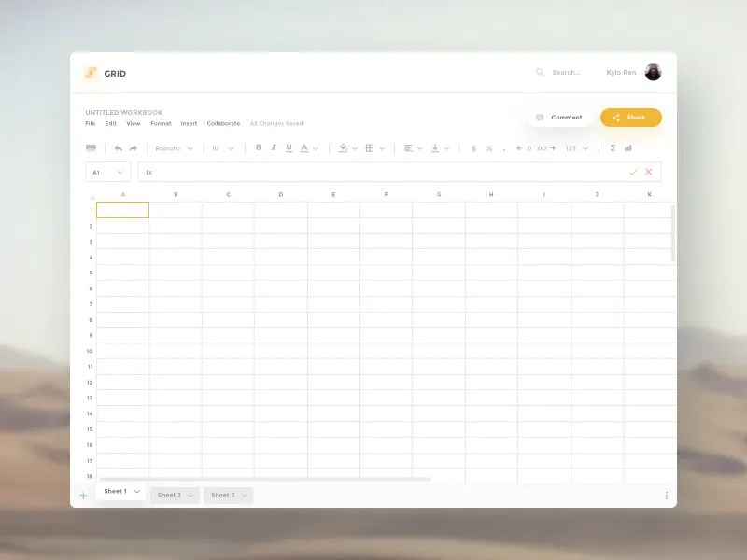The width and height of the screenshot is (747, 560).
Task: Toggle bold formatting
Action: (258, 147)
